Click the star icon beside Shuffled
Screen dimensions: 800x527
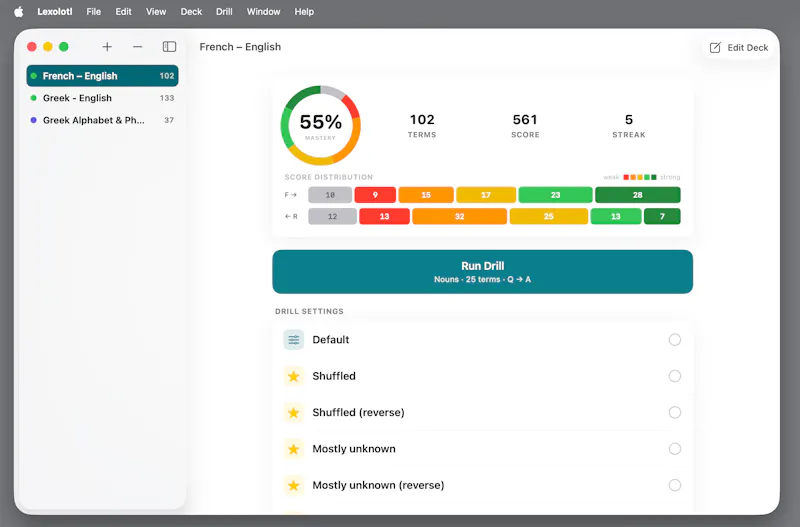[293, 377]
